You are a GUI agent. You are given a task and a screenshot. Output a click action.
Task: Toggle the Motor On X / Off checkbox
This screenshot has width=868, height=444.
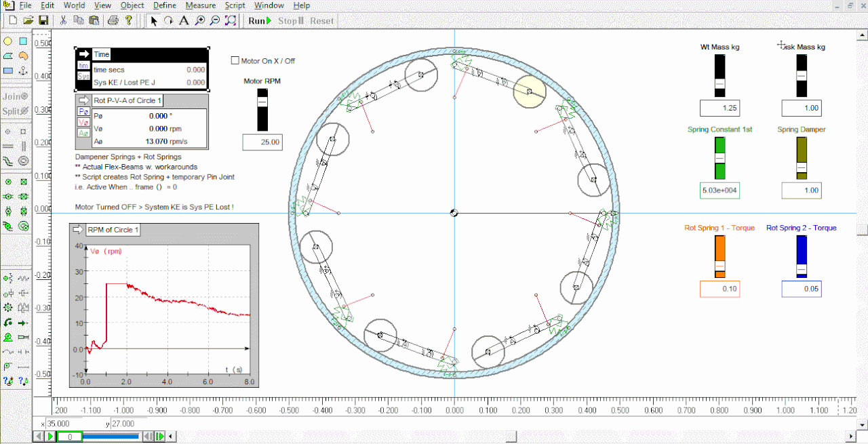235,60
